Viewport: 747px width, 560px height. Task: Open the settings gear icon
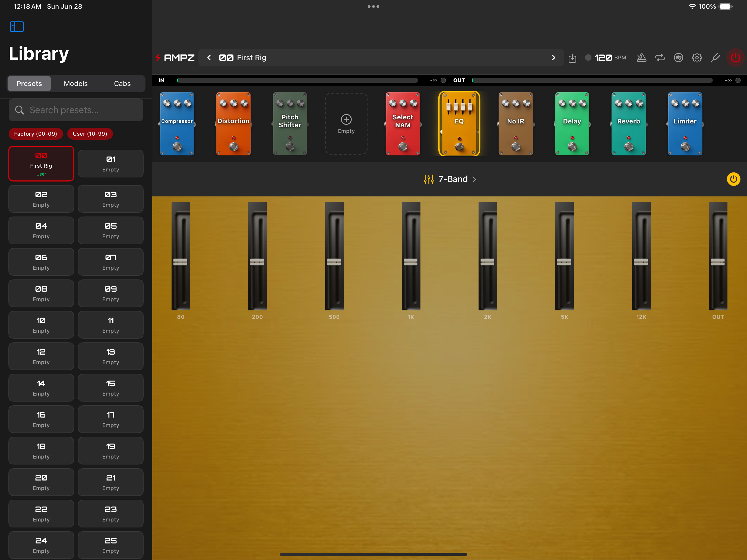coord(697,58)
